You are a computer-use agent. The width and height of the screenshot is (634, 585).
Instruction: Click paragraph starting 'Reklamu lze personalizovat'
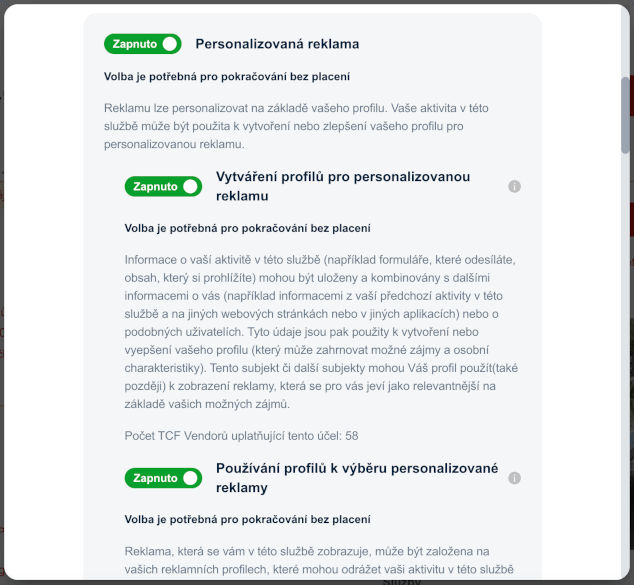click(296, 126)
